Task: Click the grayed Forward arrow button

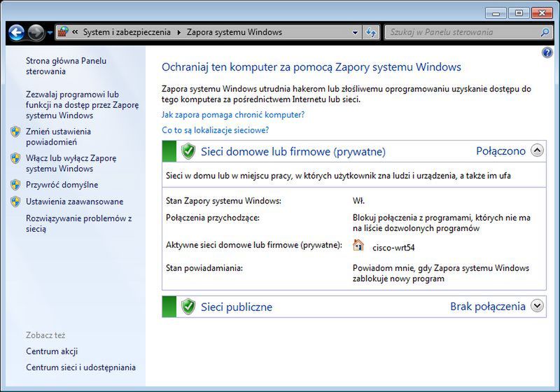Action: pyautogui.click(x=36, y=33)
